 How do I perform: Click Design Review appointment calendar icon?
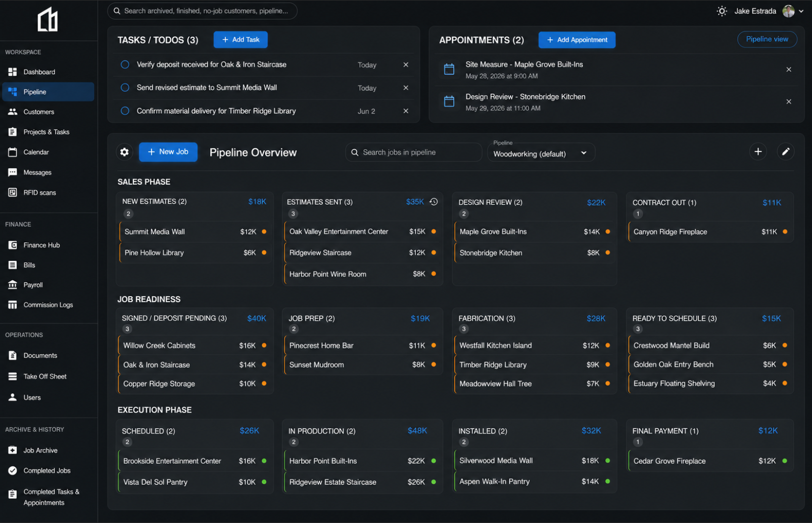click(x=449, y=102)
